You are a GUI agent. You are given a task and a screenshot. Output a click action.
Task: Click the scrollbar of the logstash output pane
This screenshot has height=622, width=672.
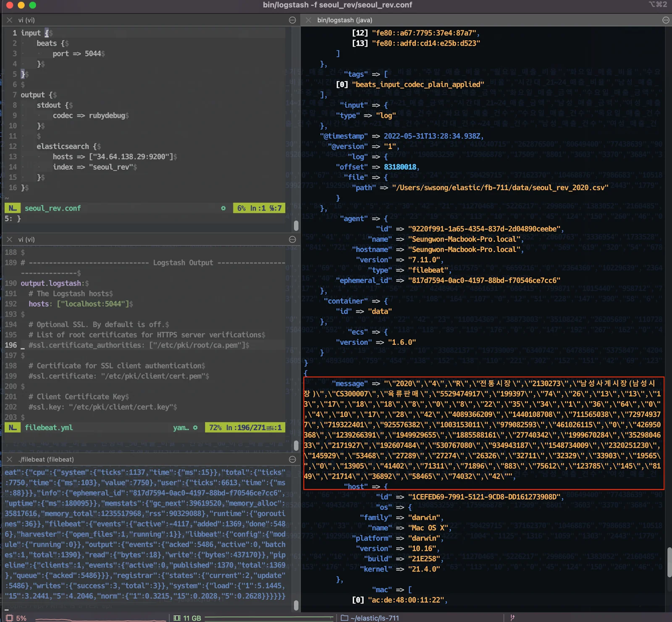[x=669, y=563]
